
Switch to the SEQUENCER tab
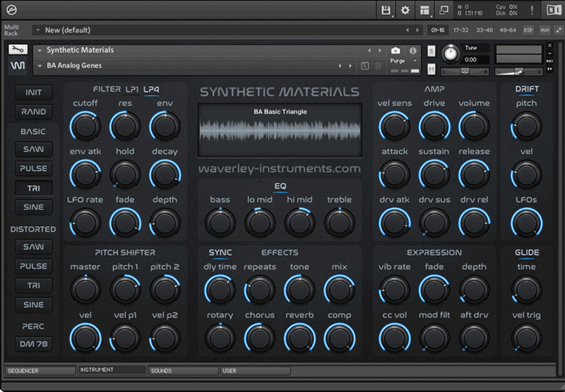tap(39, 370)
